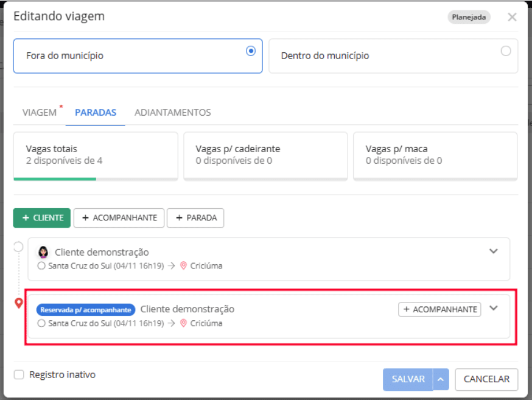Select the Dentro do município radio button
Image resolution: width=532 pixels, height=400 pixels.
tap(505, 52)
